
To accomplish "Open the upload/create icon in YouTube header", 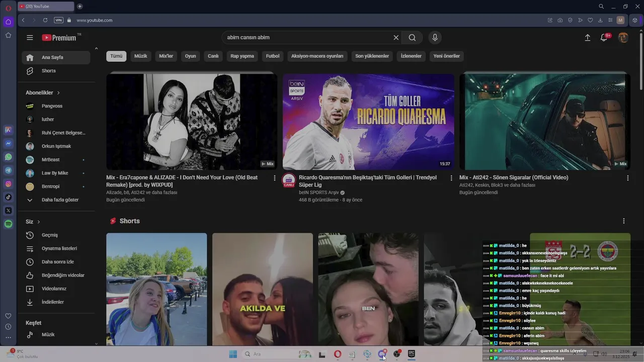I will tap(588, 38).
